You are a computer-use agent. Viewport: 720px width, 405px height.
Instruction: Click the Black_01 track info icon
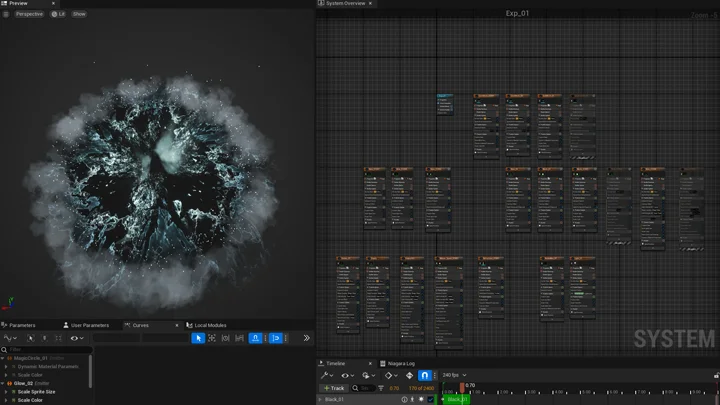point(404,399)
